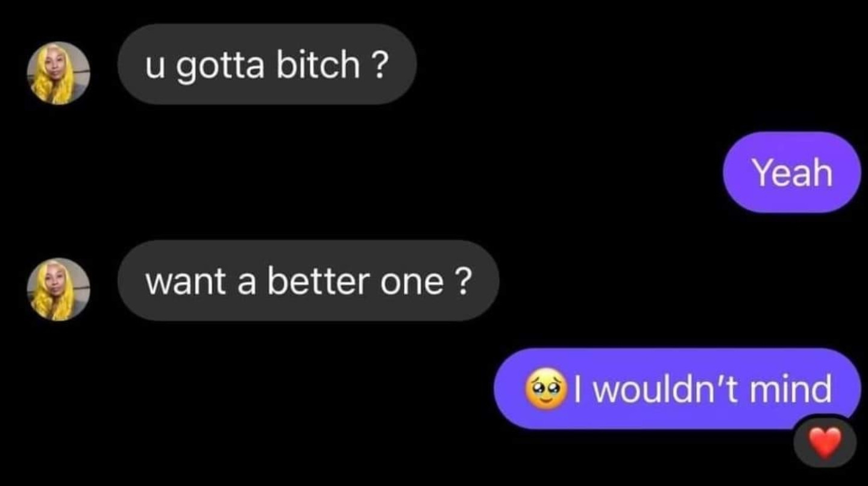Select the pleading face emoji in purple bubble
Screen dimensions: 868x486
point(547,389)
